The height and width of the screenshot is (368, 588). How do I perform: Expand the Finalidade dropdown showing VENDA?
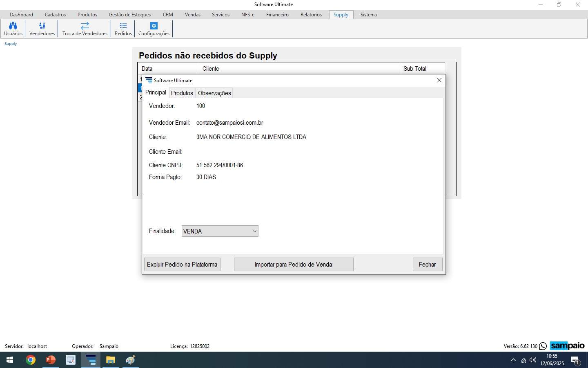click(220, 231)
